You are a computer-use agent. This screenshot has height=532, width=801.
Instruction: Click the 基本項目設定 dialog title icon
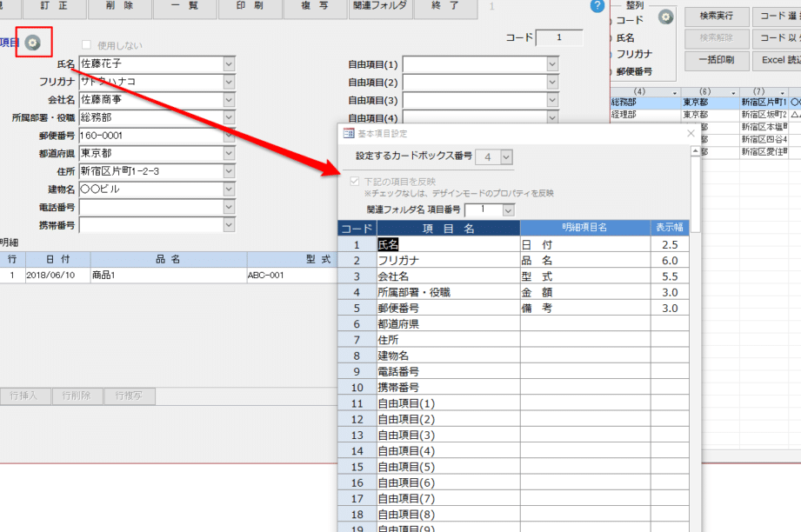tap(350, 133)
